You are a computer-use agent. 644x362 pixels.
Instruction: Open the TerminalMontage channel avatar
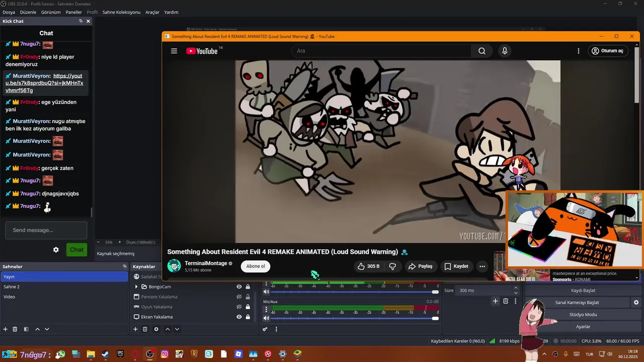tap(174, 266)
